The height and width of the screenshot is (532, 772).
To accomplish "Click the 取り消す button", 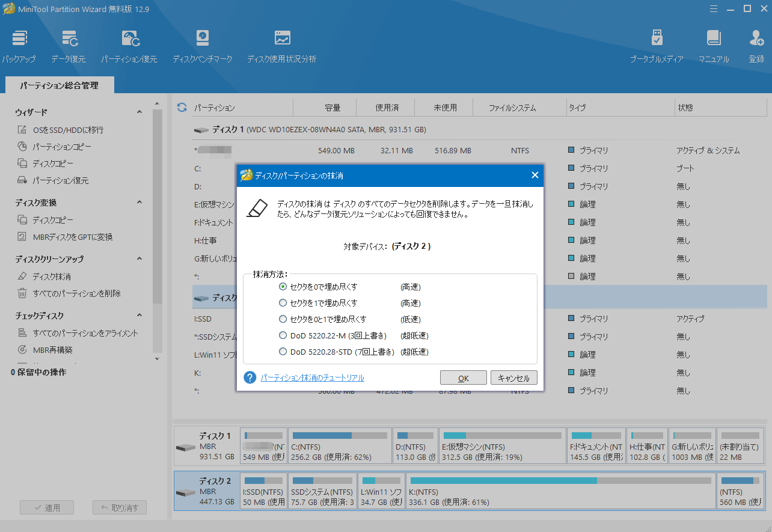I will coord(120,508).
